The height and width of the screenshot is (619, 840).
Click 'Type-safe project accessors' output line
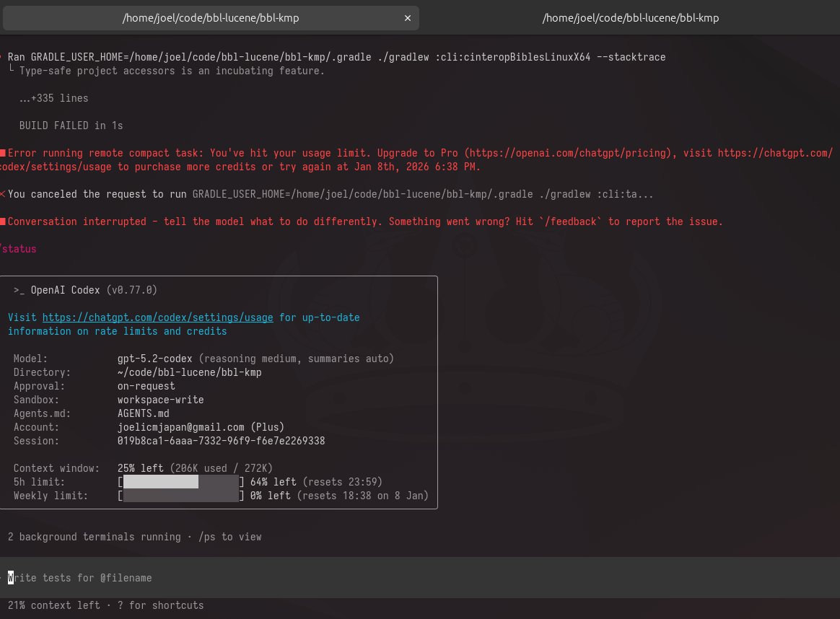[172, 71]
